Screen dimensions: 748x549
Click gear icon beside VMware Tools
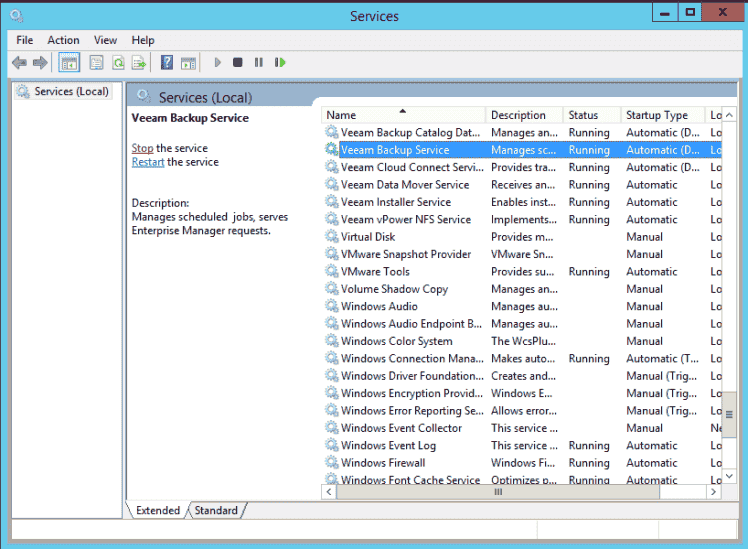[332, 271]
